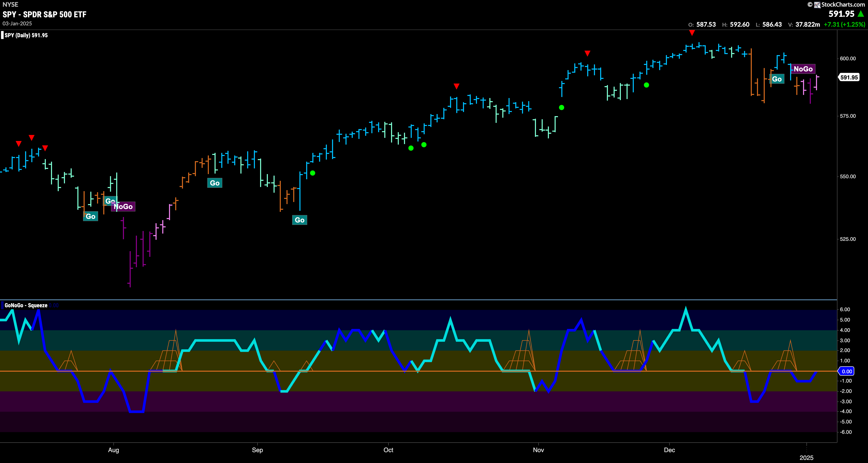Click the 0.00 oscillator value tag

847,371
